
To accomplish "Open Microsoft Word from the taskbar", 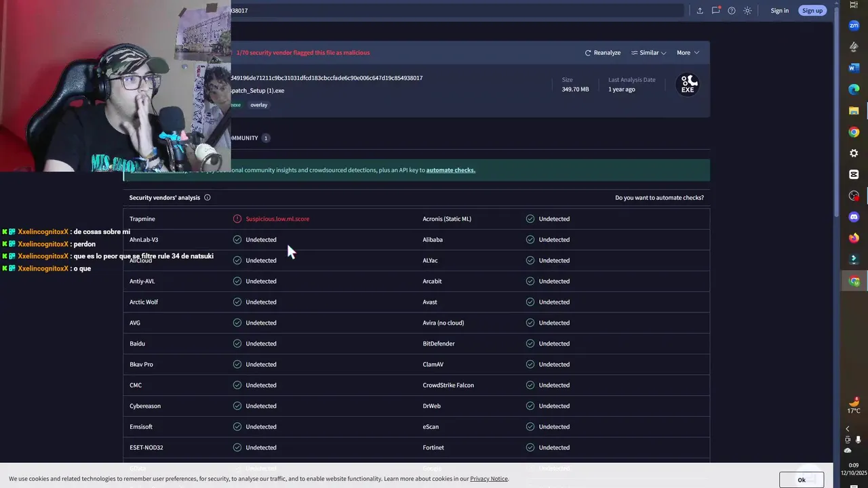I will click(854, 68).
